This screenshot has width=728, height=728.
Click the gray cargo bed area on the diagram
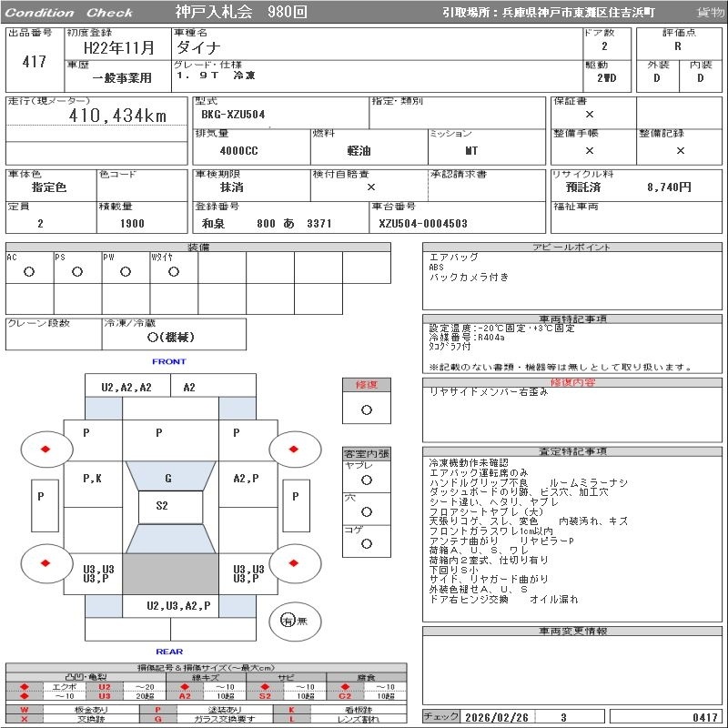pyautogui.click(x=170, y=573)
